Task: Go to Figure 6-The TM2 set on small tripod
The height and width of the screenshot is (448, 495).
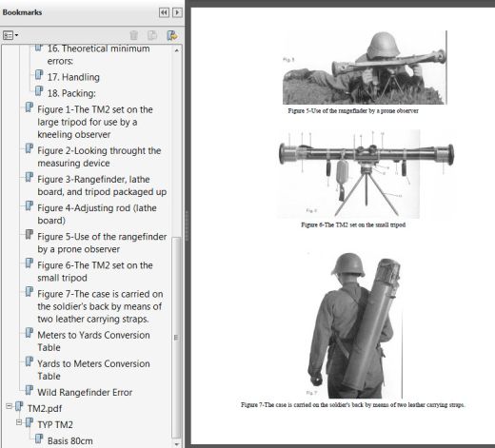Action: click(95, 271)
